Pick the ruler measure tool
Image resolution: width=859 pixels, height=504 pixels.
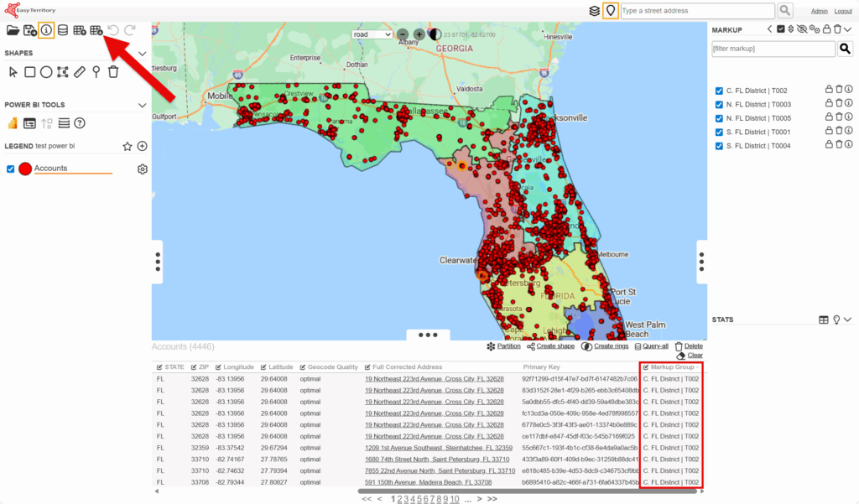(x=80, y=72)
